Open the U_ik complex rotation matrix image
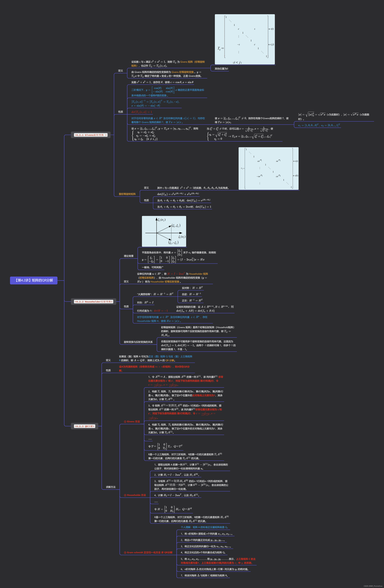The height and width of the screenshot is (588, 384). (x=268, y=168)
